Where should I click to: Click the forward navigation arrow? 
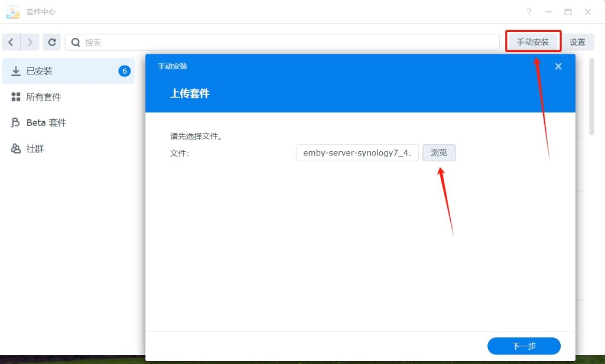pyautogui.click(x=30, y=42)
